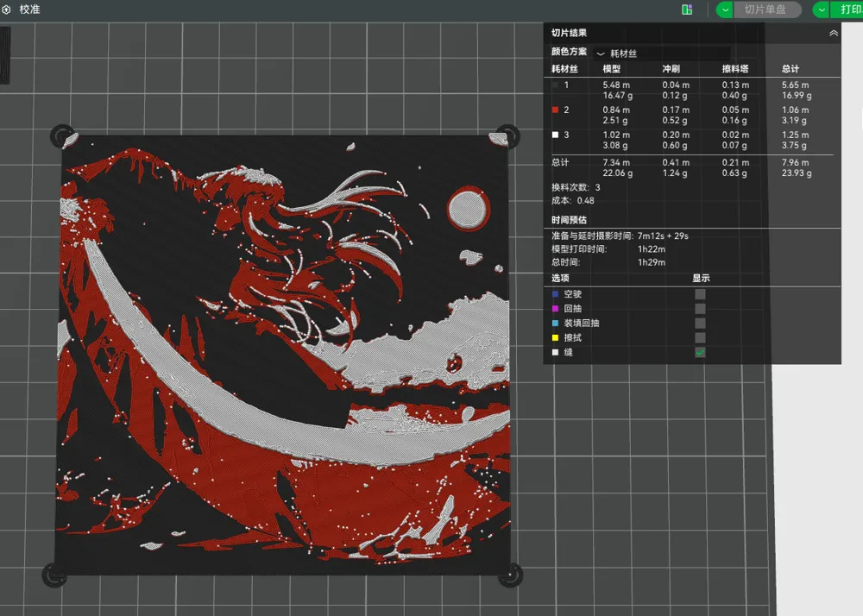
Task: Click the 成本: 0.48 cost line
Action: (x=573, y=201)
